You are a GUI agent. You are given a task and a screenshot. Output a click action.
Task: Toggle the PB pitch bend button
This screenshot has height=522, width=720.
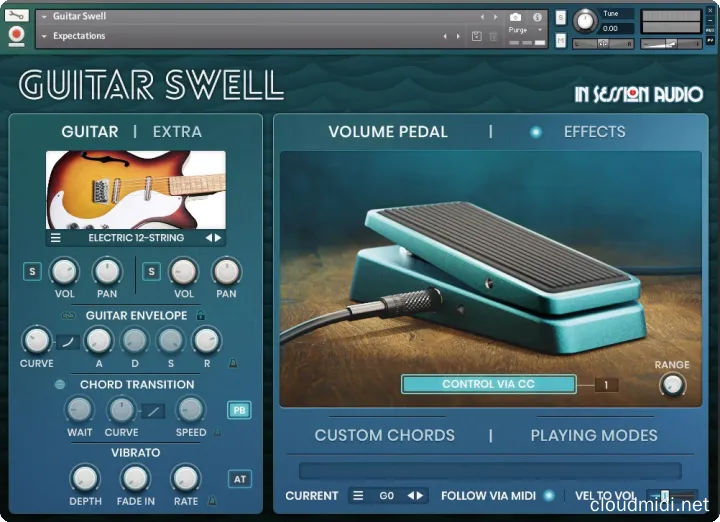coord(239,410)
